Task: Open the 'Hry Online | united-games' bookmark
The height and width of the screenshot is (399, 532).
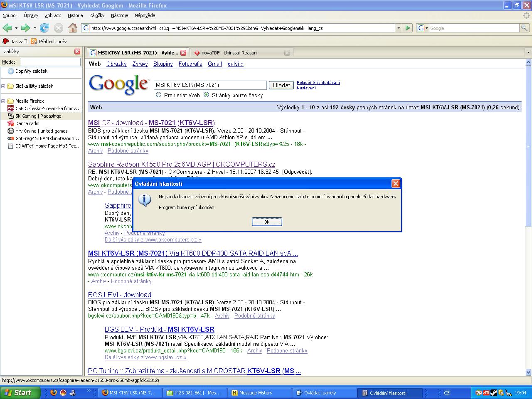Action: click(x=38, y=131)
